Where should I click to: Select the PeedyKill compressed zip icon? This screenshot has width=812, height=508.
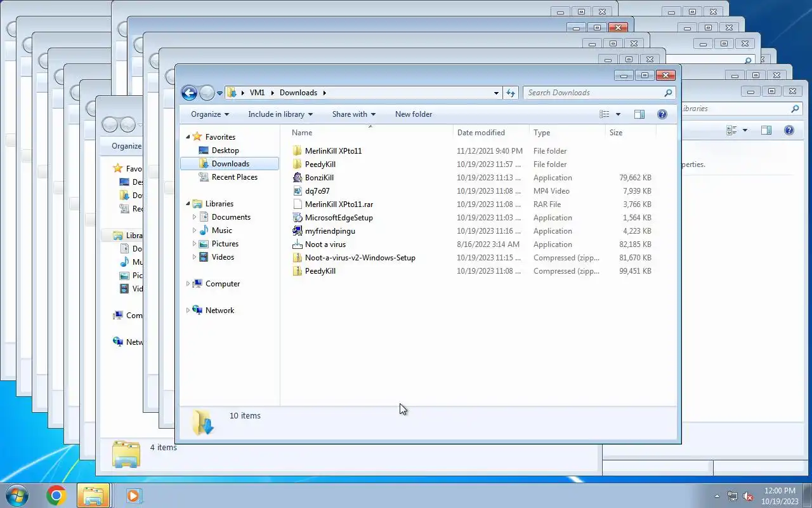[x=298, y=271]
